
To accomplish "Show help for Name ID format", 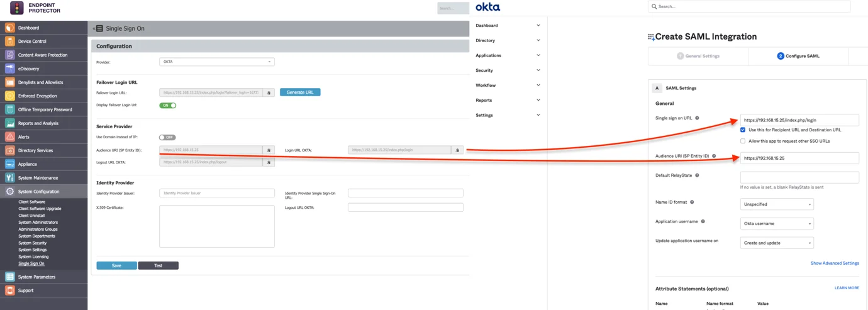I will [692, 202].
